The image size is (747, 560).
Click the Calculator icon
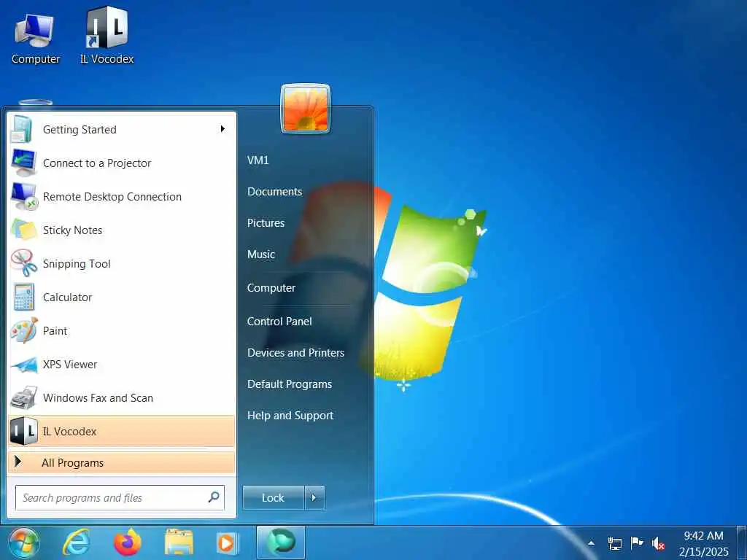tap(23, 297)
